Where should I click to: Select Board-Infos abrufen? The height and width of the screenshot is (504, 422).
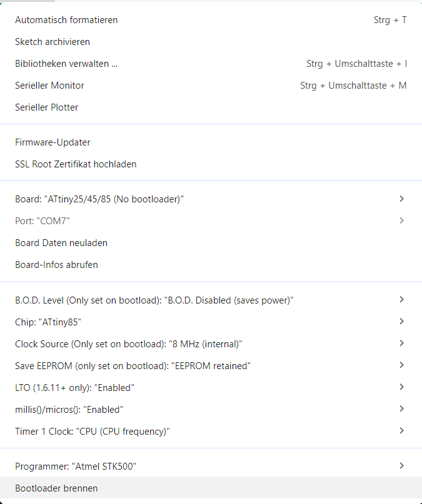[56, 265]
